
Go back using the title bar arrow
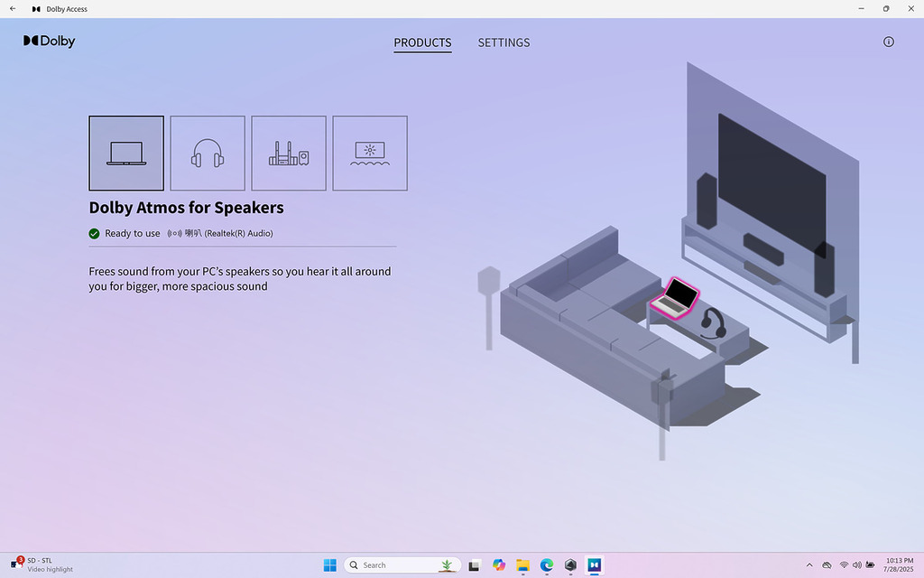(13, 9)
